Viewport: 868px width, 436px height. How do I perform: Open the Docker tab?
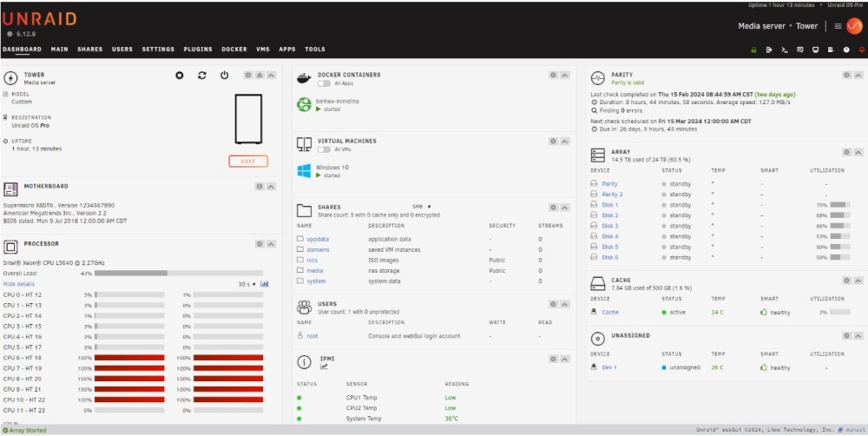tap(234, 50)
